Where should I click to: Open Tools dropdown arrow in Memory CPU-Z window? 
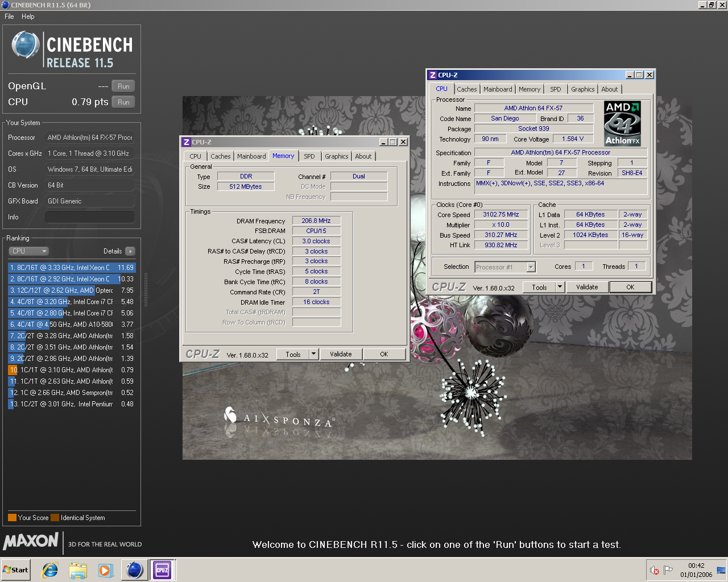[313, 354]
